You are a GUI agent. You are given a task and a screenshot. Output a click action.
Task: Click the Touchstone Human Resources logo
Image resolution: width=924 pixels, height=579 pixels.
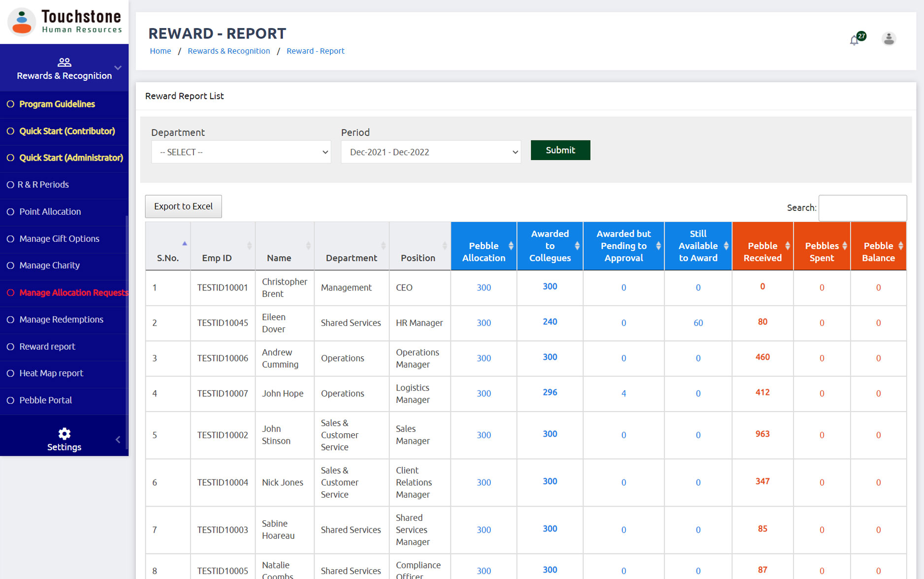64,22
